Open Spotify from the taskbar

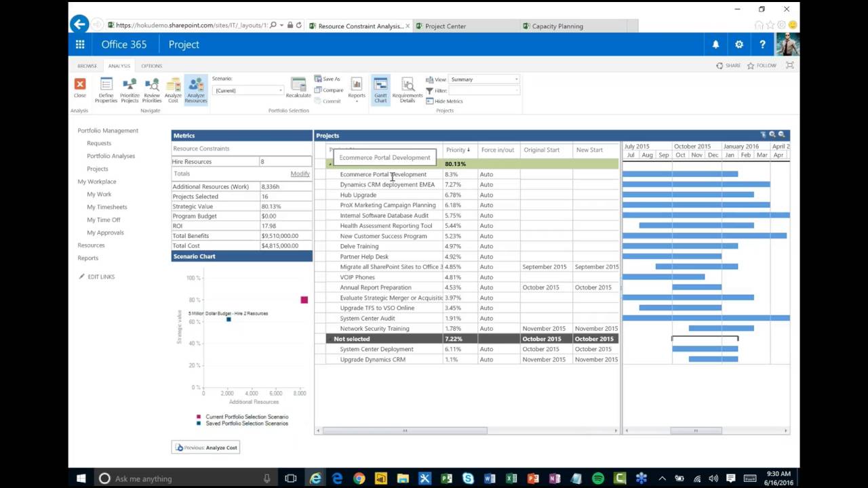point(597,479)
